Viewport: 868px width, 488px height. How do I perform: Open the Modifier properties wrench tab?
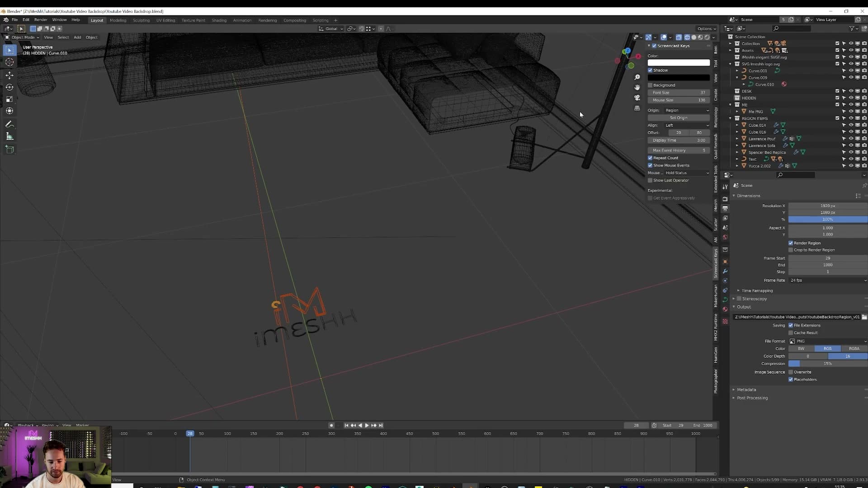(x=725, y=271)
